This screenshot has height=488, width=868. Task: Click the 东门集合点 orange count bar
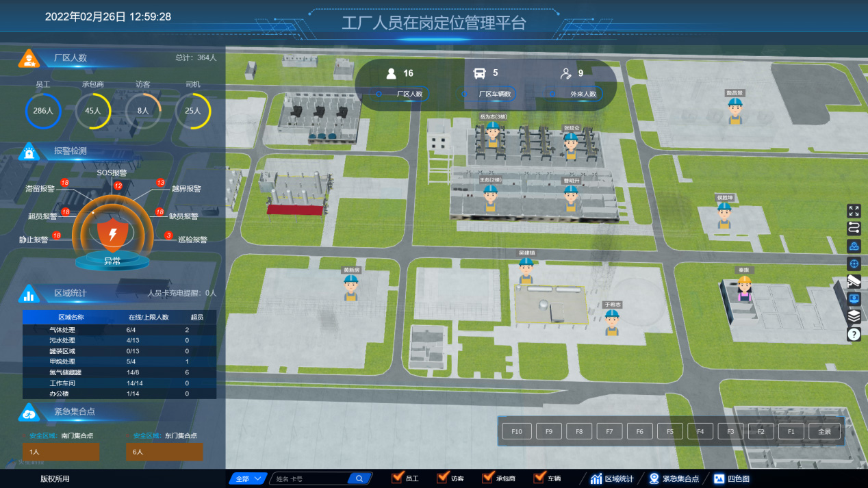coord(164,452)
